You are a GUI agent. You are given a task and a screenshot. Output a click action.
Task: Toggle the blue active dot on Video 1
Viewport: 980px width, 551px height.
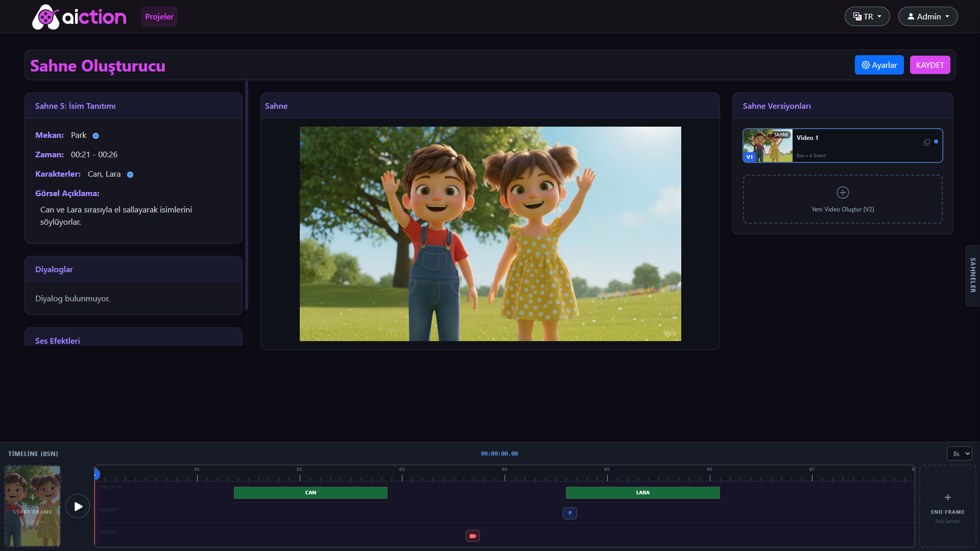936,141
